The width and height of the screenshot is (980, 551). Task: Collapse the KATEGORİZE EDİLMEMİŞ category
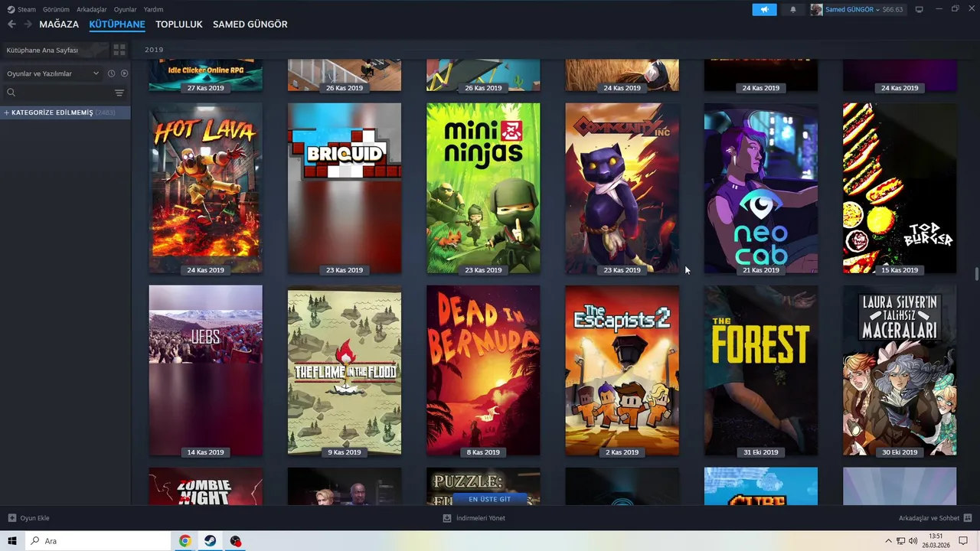(x=65, y=112)
